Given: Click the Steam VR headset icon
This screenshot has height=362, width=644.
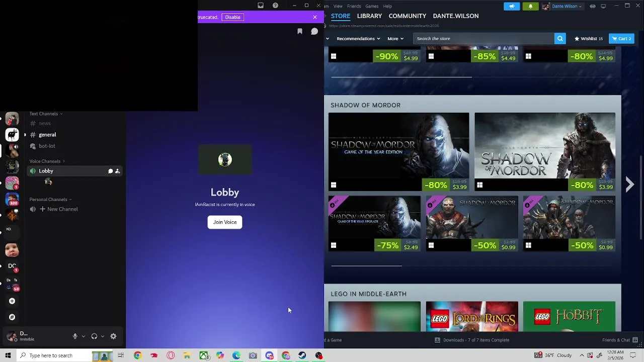Looking at the screenshot, I should 593,6.
